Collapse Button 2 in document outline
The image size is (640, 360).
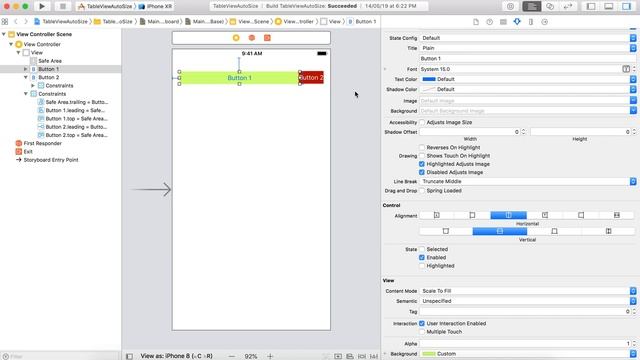26,77
